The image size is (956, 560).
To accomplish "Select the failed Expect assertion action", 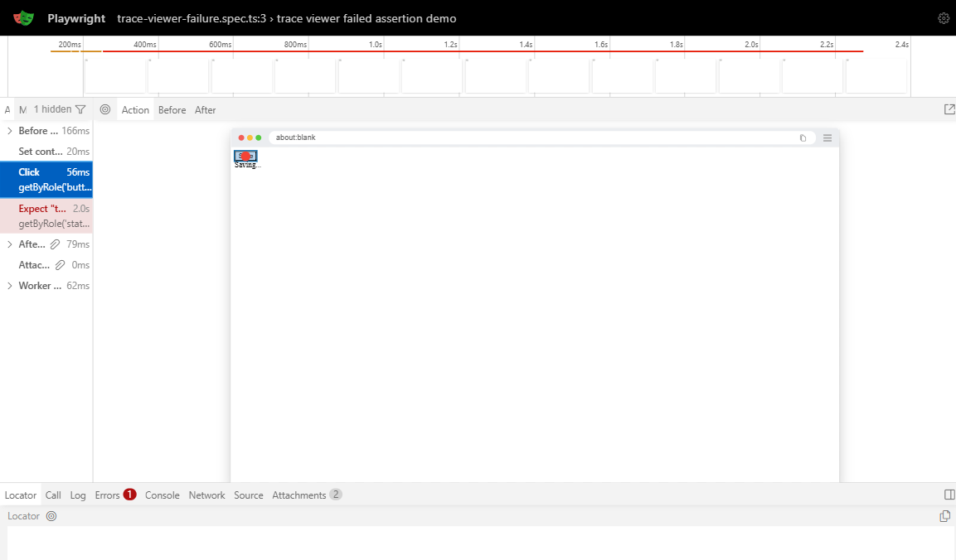I will [46, 215].
